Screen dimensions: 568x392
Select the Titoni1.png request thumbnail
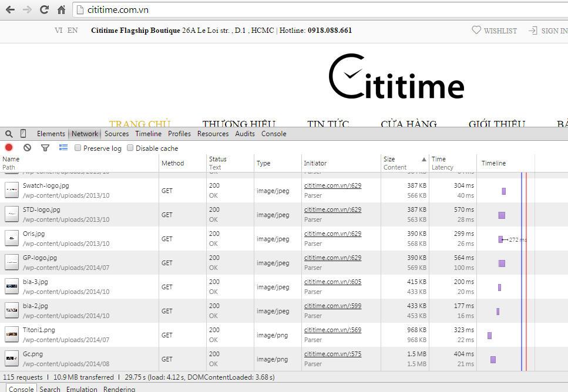point(12,334)
